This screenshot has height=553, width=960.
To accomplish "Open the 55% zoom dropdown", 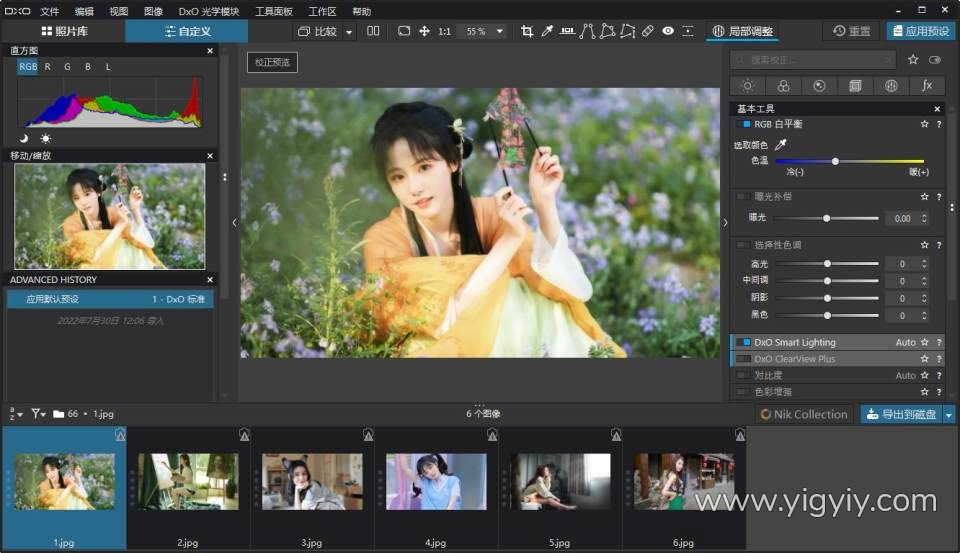I will 500,31.
